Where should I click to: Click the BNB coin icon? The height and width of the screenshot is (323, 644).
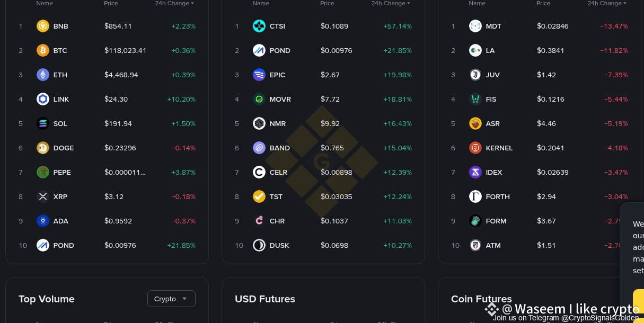43,26
